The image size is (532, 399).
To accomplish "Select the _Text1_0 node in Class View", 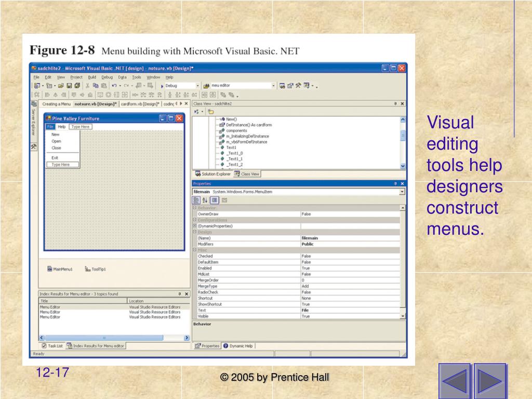I will point(234,153).
